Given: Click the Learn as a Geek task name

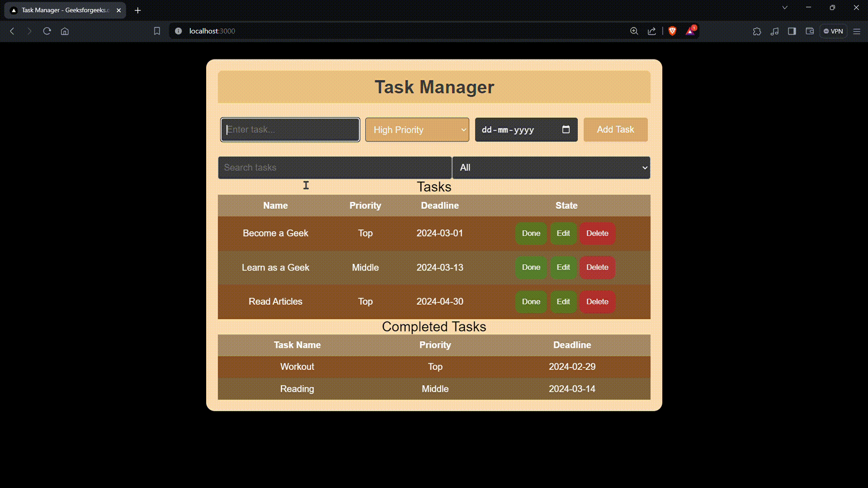Looking at the screenshot, I should pos(275,267).
